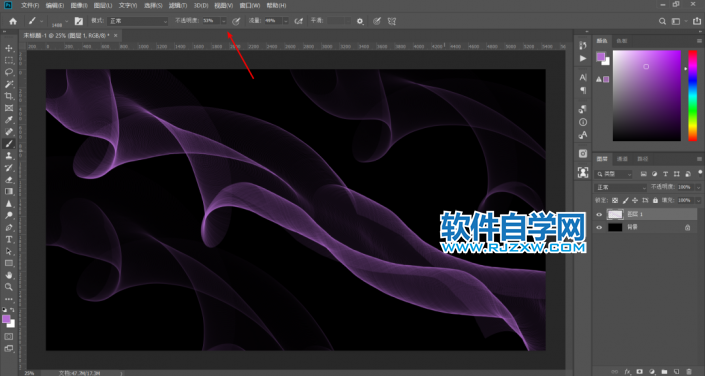Screen dimensions: 705x376
Task: Select the Lasso tool
Action: click(x=9, y=72)
